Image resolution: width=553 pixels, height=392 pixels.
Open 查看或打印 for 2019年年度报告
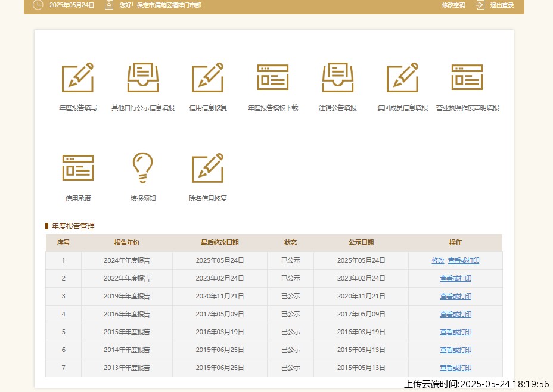pos(455,297)
